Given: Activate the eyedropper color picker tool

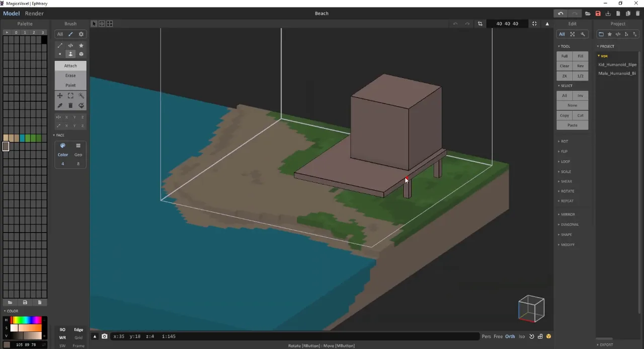Looking at the screenshot, I should pos(60,106).
